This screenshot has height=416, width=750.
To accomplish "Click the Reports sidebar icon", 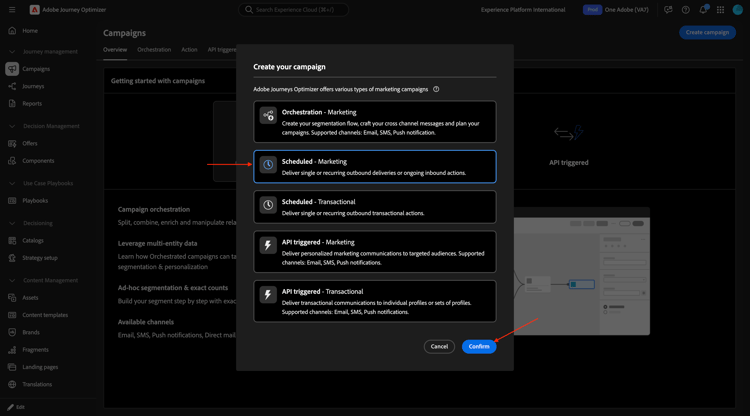I will coord(12,103).
